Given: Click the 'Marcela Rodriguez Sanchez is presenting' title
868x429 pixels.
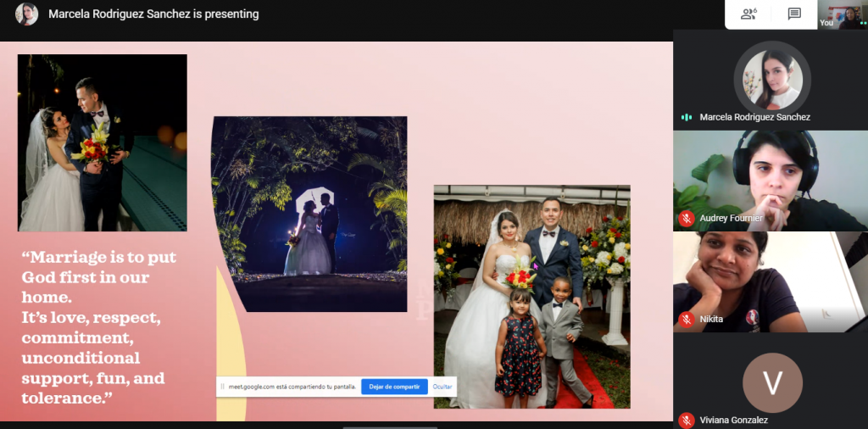Looking at the screenshot, I should [153, 14].
